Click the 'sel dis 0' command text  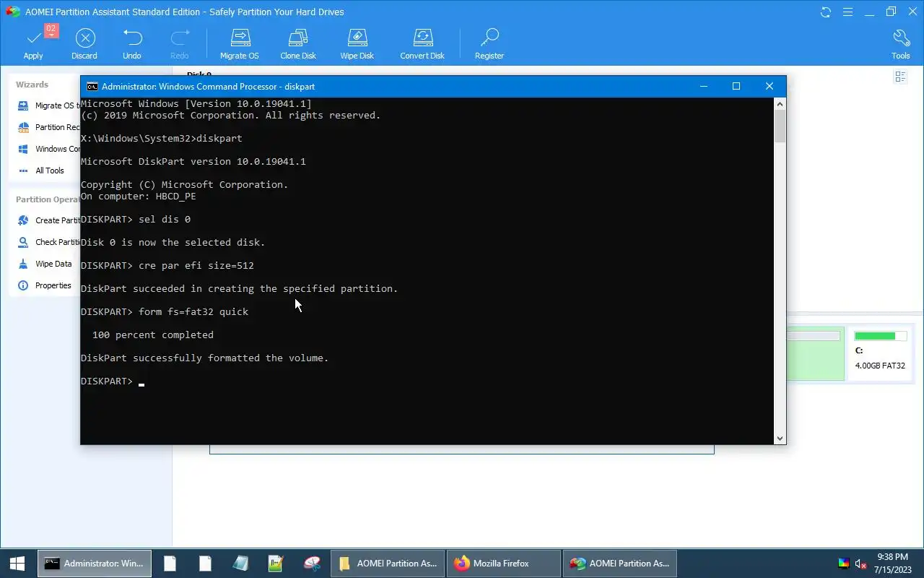coord(165,219)
